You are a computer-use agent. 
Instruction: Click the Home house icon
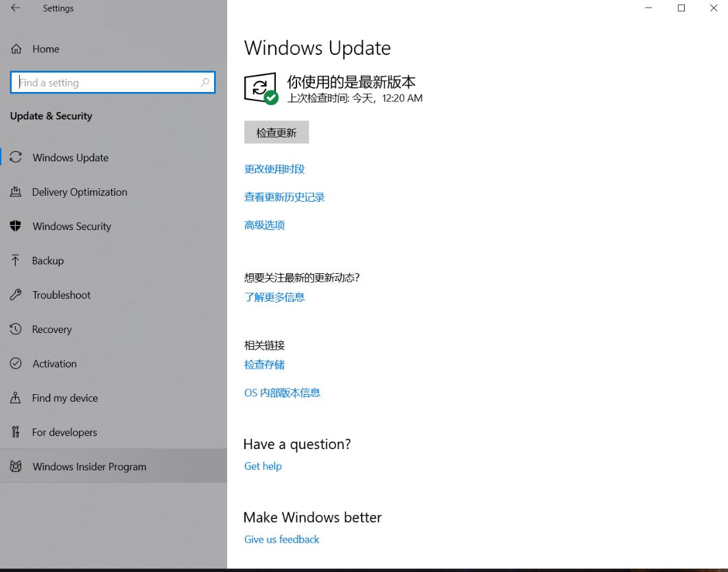(x=16, y=49)
